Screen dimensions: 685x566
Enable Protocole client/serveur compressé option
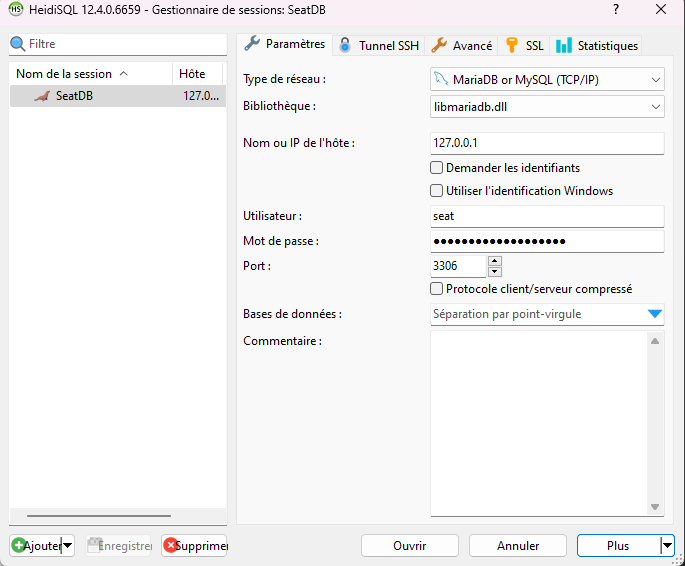point(436,289)
